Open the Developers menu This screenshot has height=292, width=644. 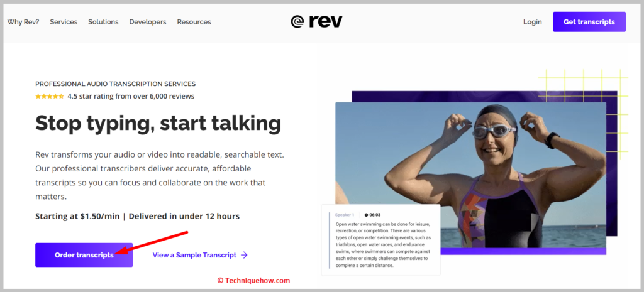148,22
